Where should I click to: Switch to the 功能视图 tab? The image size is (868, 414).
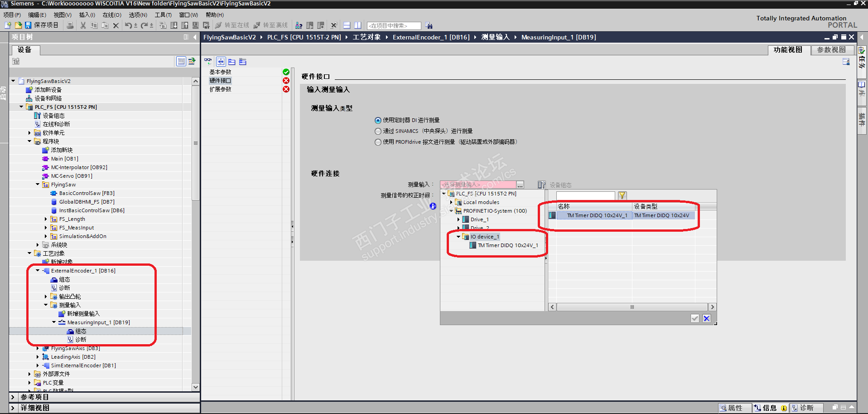(788, 50)
